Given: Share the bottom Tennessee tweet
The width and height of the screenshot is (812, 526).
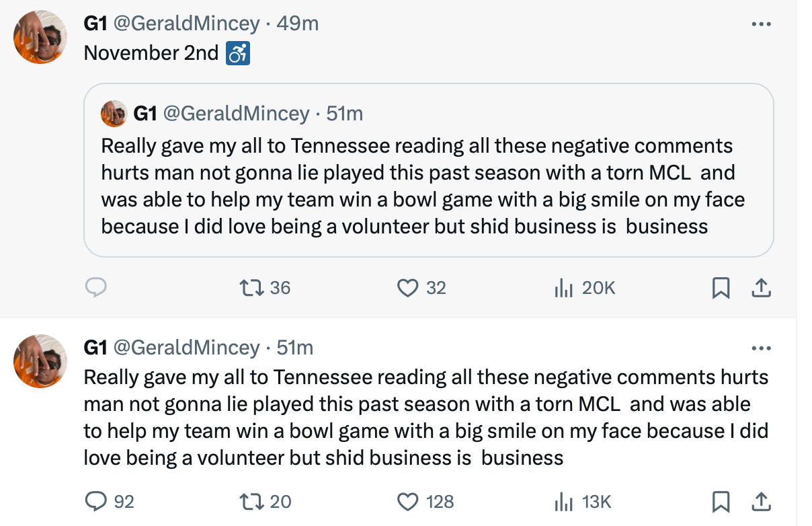Looking at the screenshot, I should pyautogui.click(x=760, y=501).
